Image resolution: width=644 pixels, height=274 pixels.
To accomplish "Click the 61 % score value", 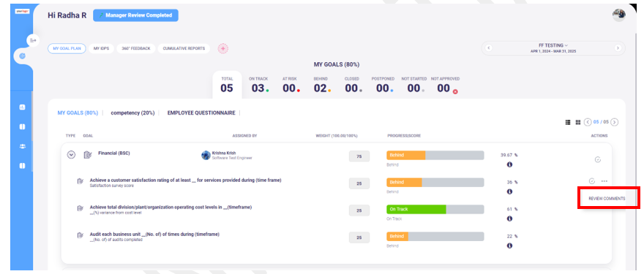I will pos(512,209).
